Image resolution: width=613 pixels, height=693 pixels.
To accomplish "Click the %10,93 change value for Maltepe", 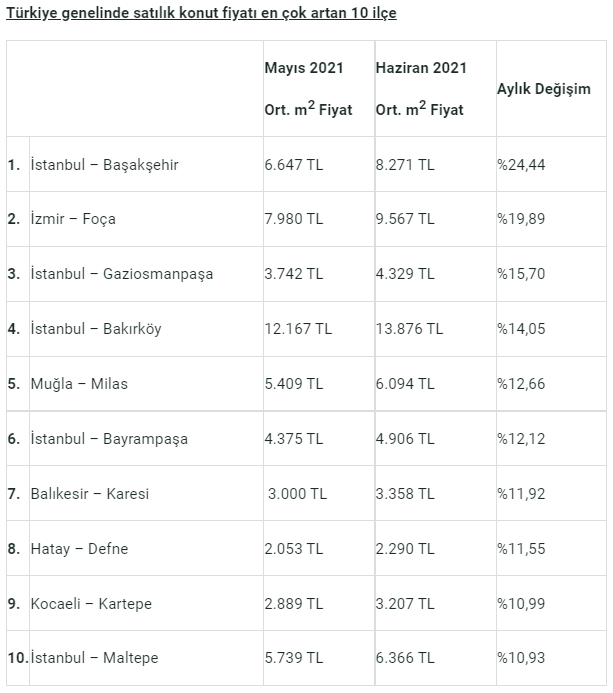I will pos(521,657).
